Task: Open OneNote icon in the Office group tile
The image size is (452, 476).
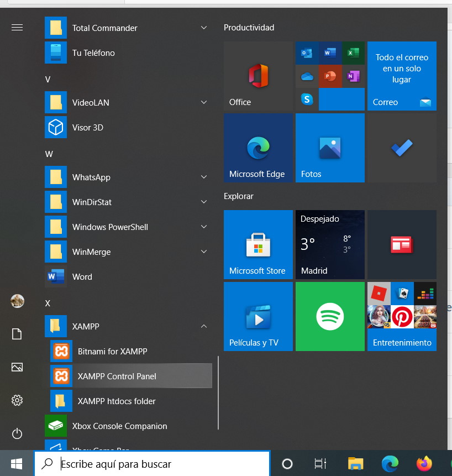Action: pos(353,76)
